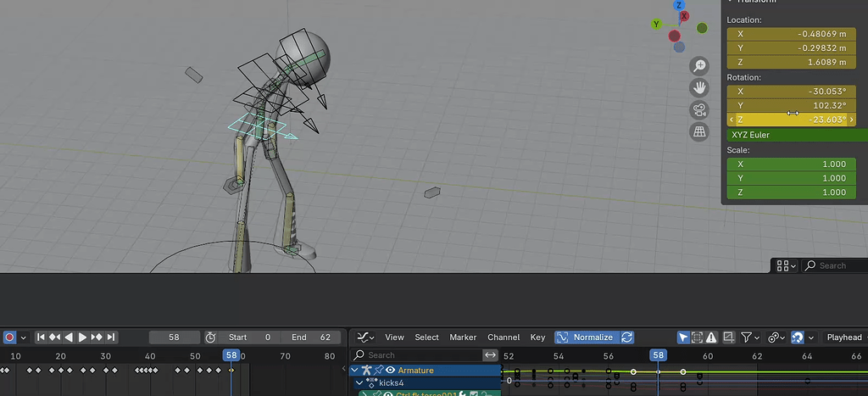
Task: Click Location X value field
Action: pyautogui.click(x=791, y=34)
